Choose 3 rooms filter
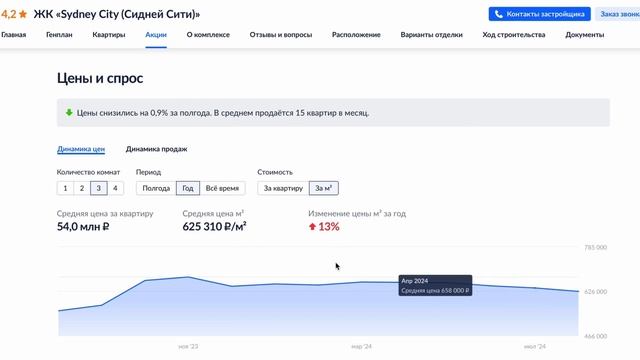This screenshot has height=360, width=640. [98, 188]
